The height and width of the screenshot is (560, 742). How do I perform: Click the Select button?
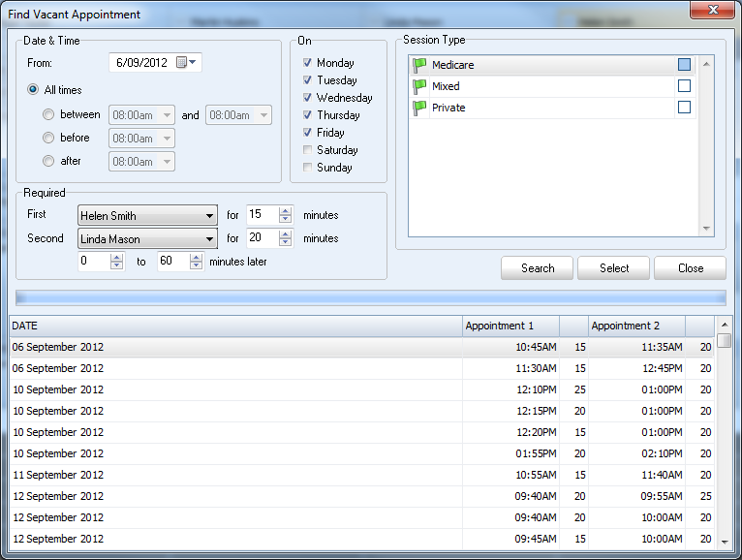point(614,268)
